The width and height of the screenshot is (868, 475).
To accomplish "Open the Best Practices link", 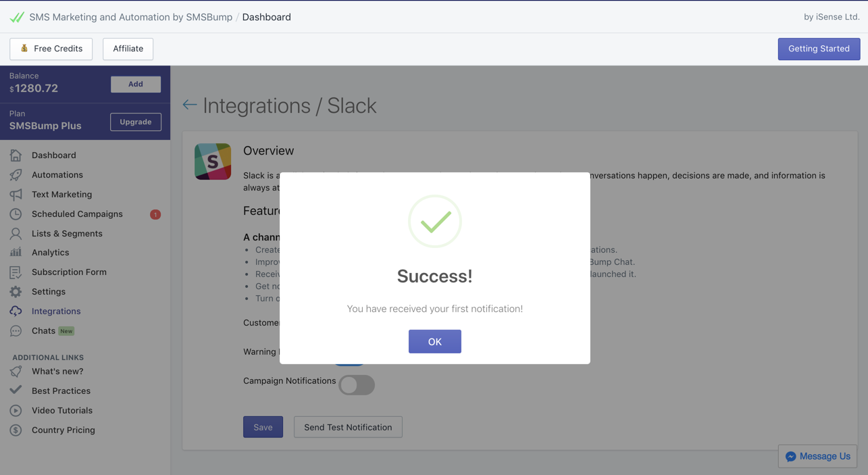I will coord(61,391).
